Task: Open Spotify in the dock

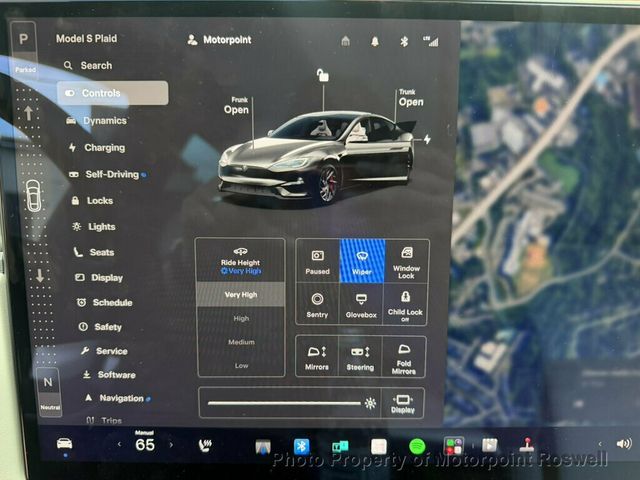Action: [x=417, y=447]
